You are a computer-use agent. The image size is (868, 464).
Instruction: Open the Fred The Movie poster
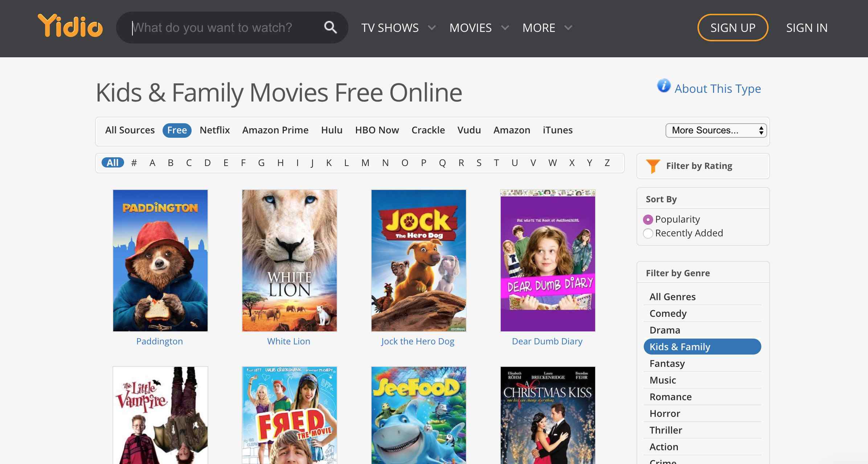click(x=290, y=415)
